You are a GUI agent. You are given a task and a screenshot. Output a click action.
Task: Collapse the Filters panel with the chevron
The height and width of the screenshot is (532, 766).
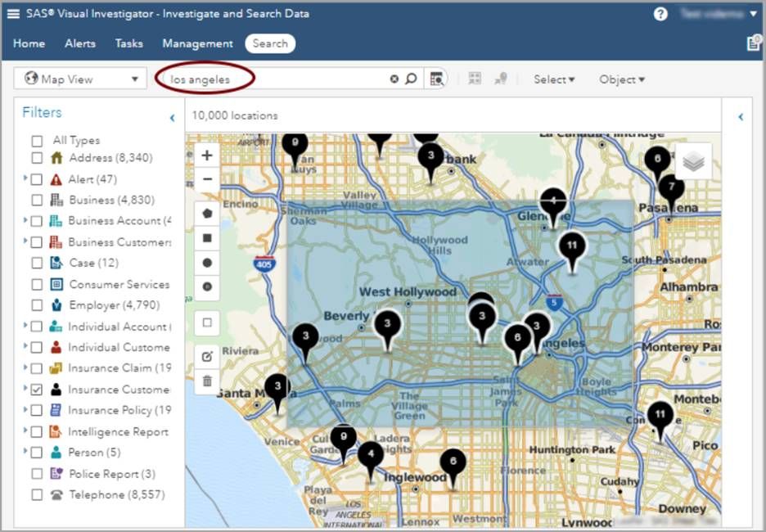pos(172,117)
